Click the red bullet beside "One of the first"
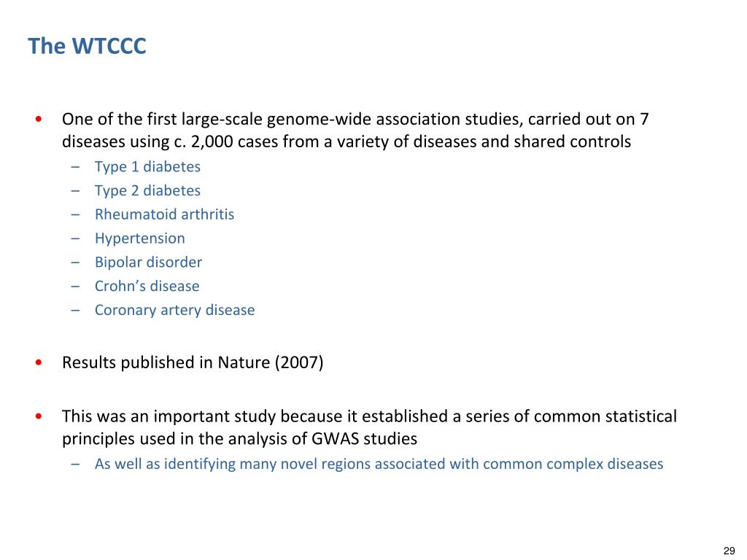The image size is (747, 560). click(39, 119)
